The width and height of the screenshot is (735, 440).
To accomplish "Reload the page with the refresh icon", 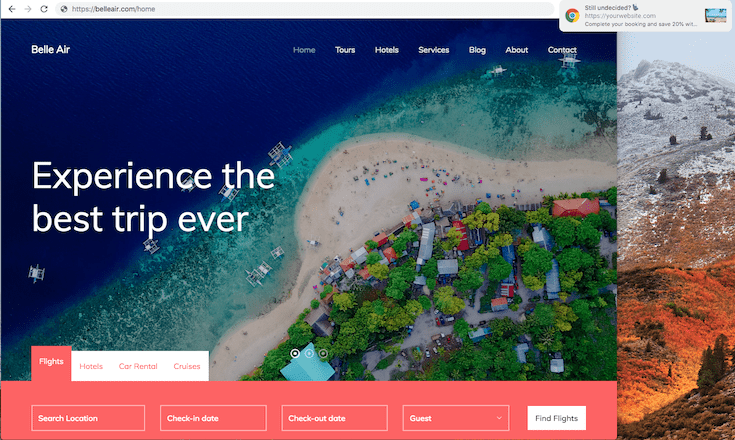I will click(44, 9).
